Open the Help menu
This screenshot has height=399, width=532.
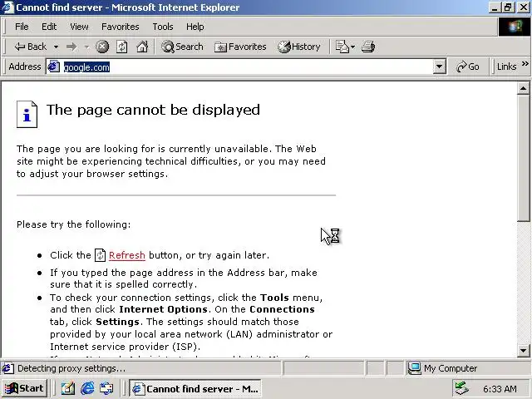[x=195, y=27]
